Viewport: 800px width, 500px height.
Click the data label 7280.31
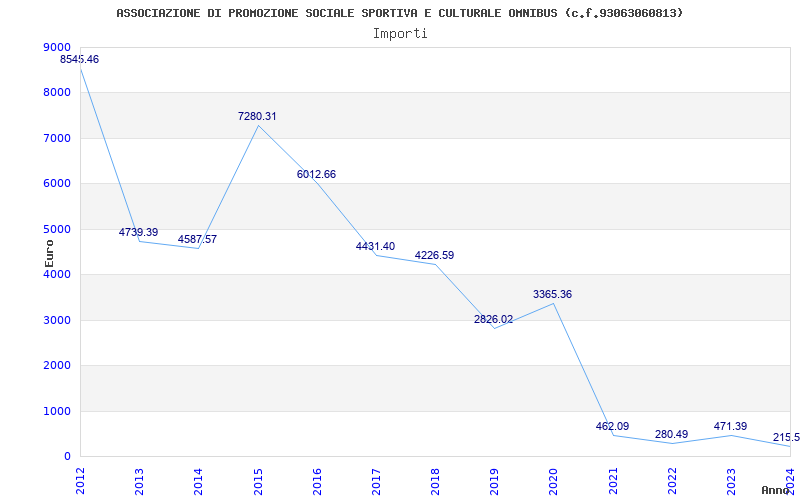(x=257, y=116)
